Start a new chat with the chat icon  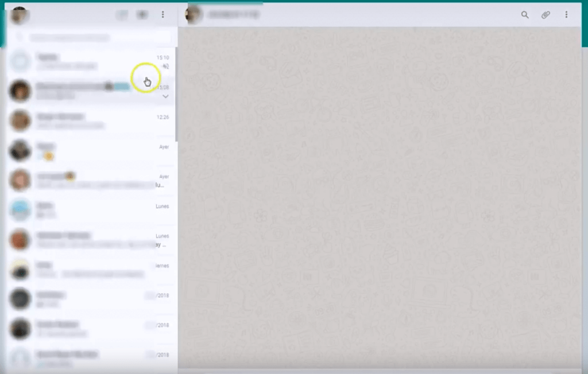pyautogui.click(x=142, y=14)
